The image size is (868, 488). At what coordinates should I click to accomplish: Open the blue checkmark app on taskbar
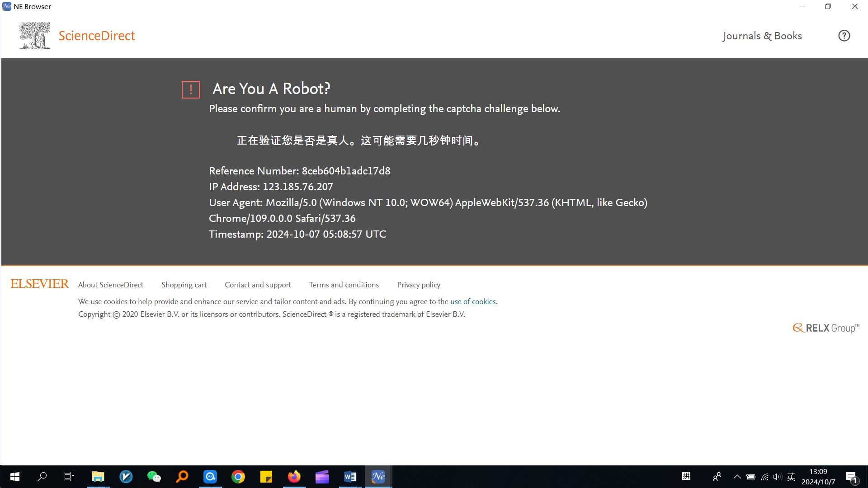point(126,477)
